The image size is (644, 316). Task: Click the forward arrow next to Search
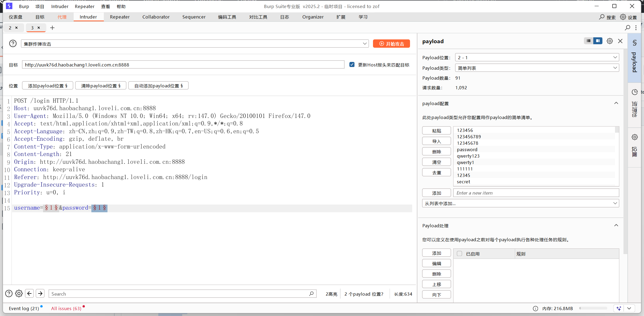point(40,293)
